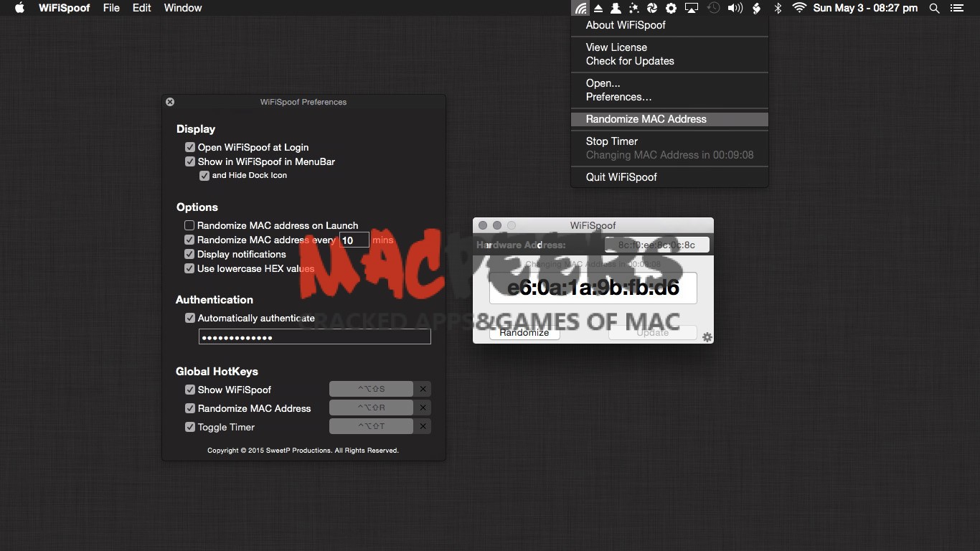Open the Apple menu
980x551 pixels.
coord(19,8)
